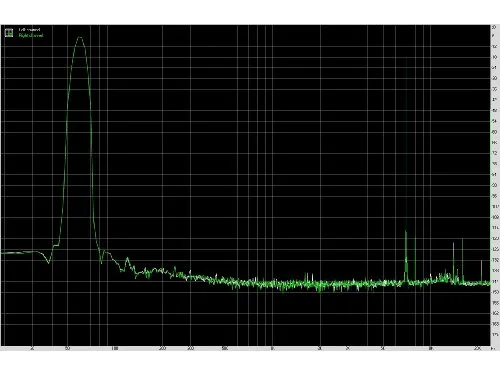Screen dimensions: 500x375
Task: Click the top of the main spectrum peak
Action: [80, 37]
